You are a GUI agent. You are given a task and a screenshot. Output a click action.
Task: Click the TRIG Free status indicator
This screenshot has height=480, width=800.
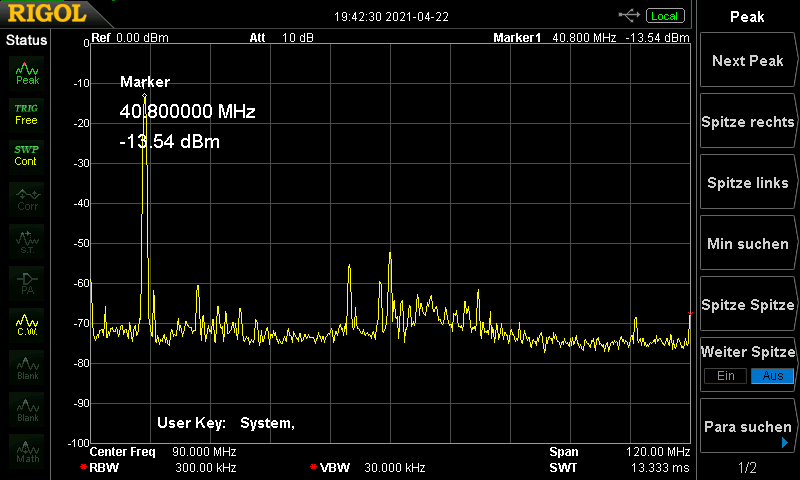click(27, 115)
